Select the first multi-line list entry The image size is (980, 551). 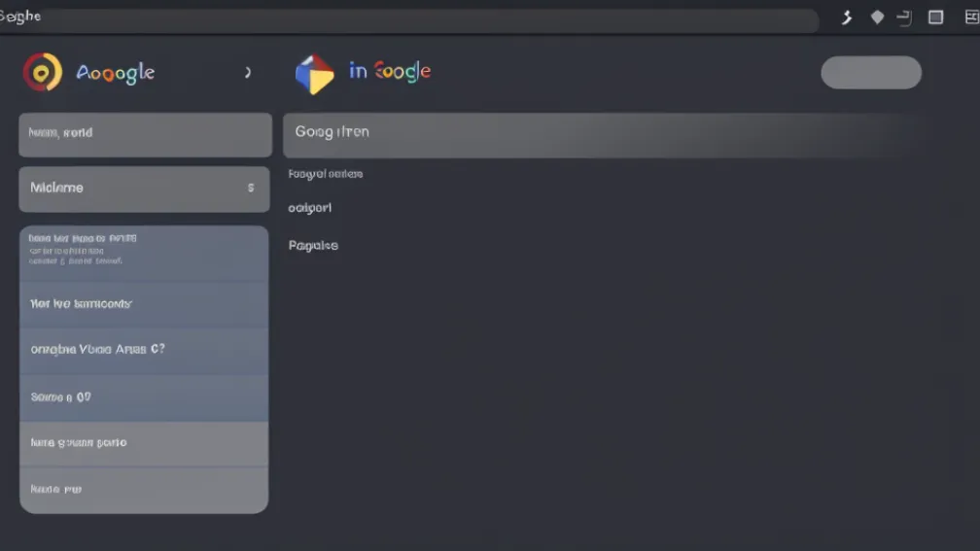144,254
